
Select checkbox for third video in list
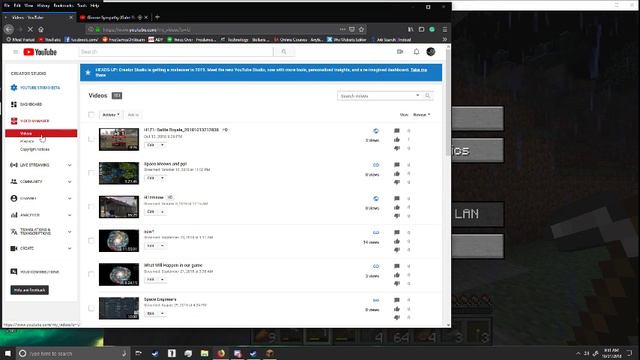(x=91, y=207)
